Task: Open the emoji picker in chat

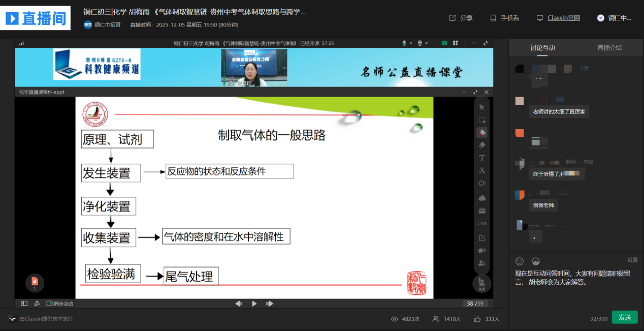Action: click(519, 261)
